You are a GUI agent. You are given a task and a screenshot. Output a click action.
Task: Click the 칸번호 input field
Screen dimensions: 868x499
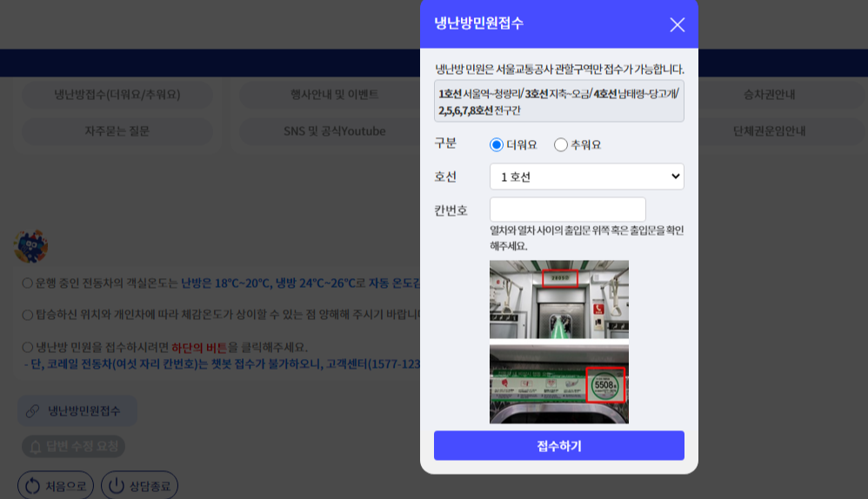(x=567, y=210)
